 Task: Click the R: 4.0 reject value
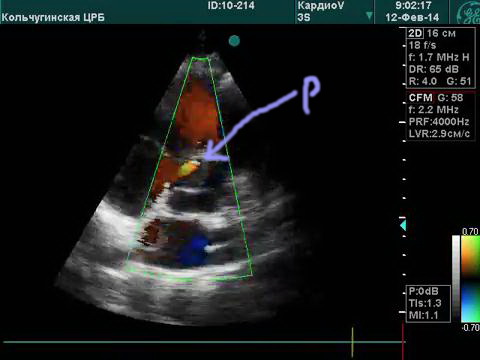[x=423, y=81]
